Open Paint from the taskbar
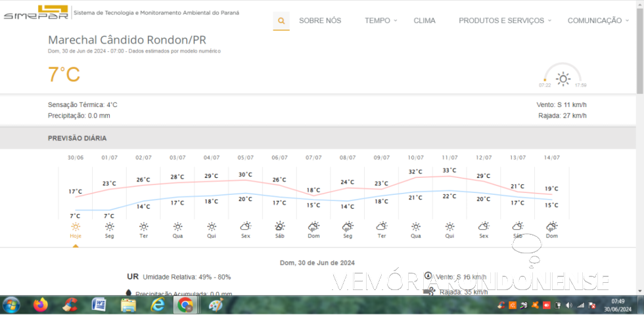The height and width of the screenshot is (317, 644). tap(216, 305)
